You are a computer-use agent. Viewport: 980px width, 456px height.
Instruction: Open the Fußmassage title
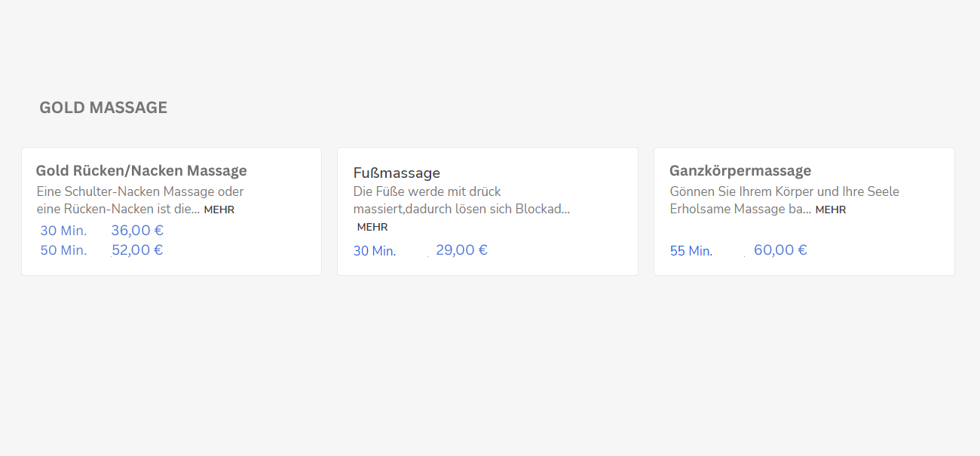click(x=397, y=173)
